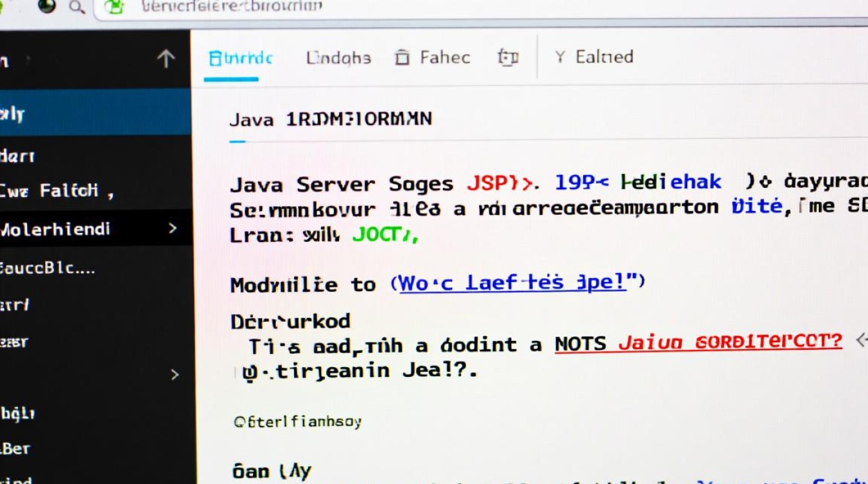Image resolution: width=868 pixels, height=484 pixels.
Task: Expand the Molerhiendi sidebar item chevron
Action: [x=172, y=228]
